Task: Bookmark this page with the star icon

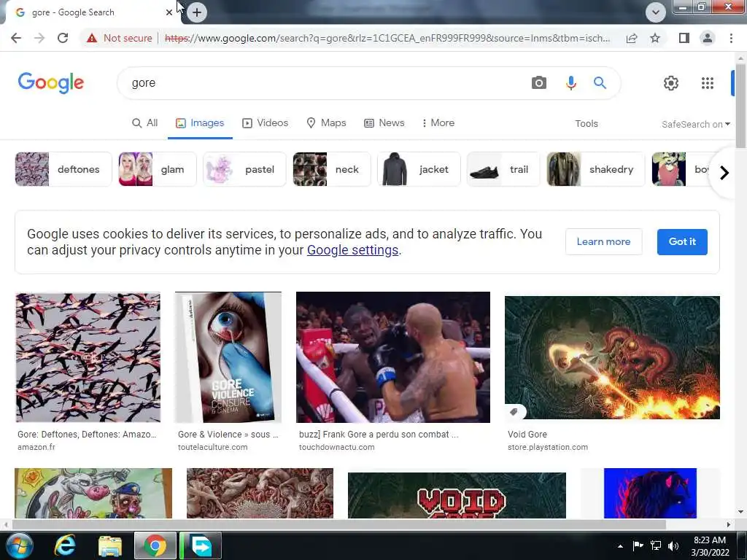Action: [655, 38]
